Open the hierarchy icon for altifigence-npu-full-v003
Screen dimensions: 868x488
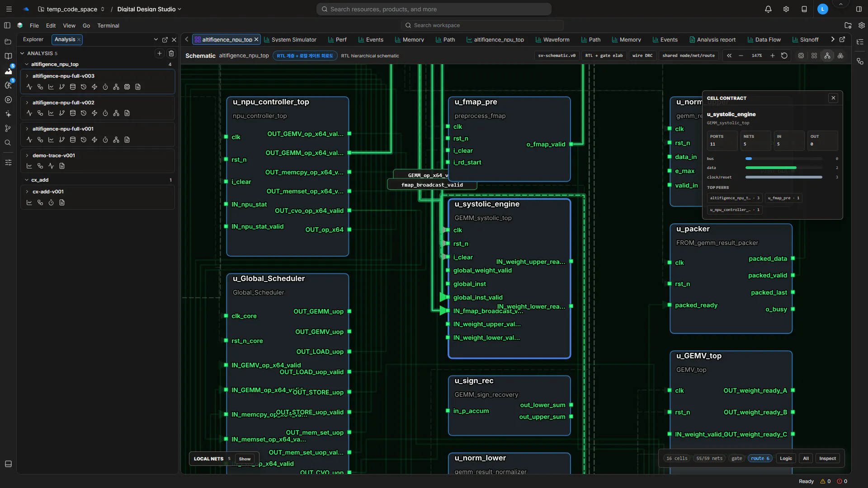click(x=116, y=87)
